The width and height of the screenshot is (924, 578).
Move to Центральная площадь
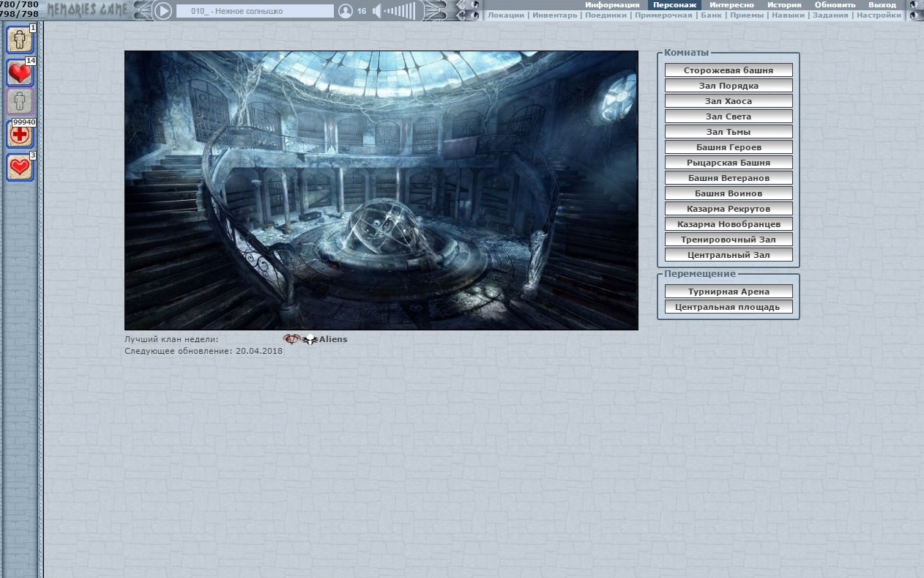tap(729, 307)
